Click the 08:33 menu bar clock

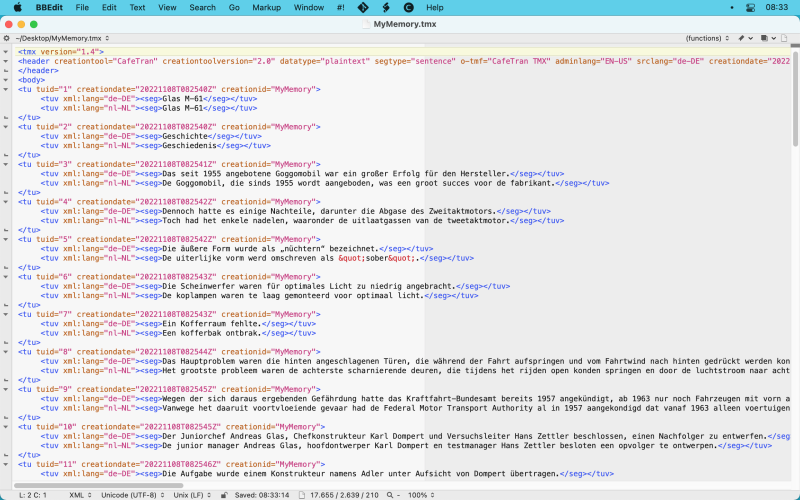click(777, 8)
